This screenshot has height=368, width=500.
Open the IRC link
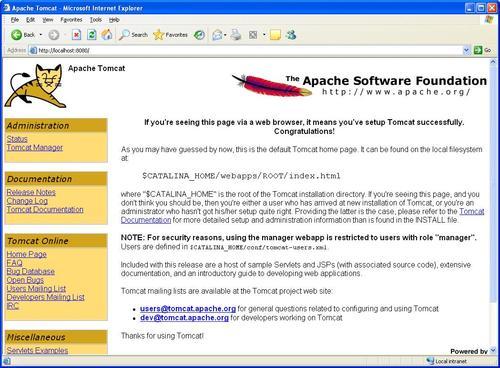(13, 306)
